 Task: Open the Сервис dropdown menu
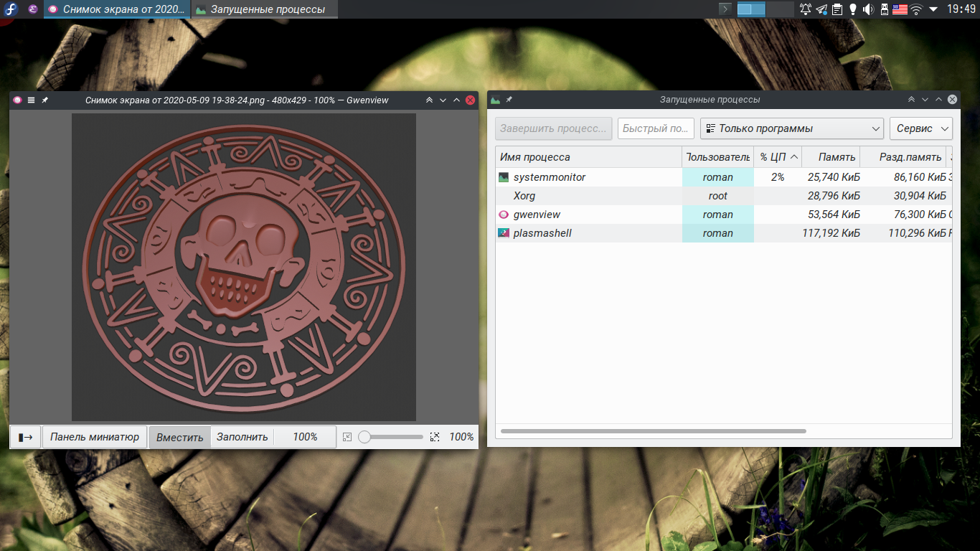pyautogui.click(x=921, y=128)
